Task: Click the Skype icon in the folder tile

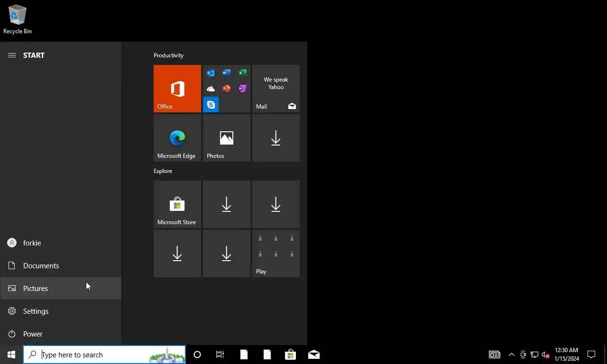Action: point(211,104)
